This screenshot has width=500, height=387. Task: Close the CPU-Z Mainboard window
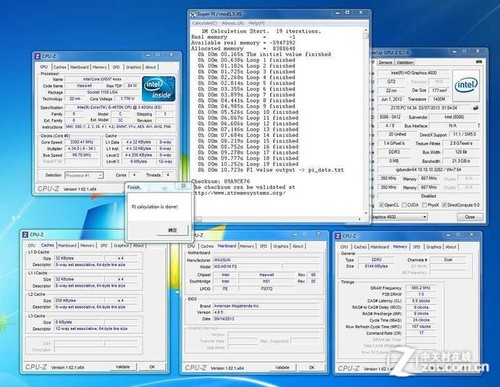tap(318, 234)
